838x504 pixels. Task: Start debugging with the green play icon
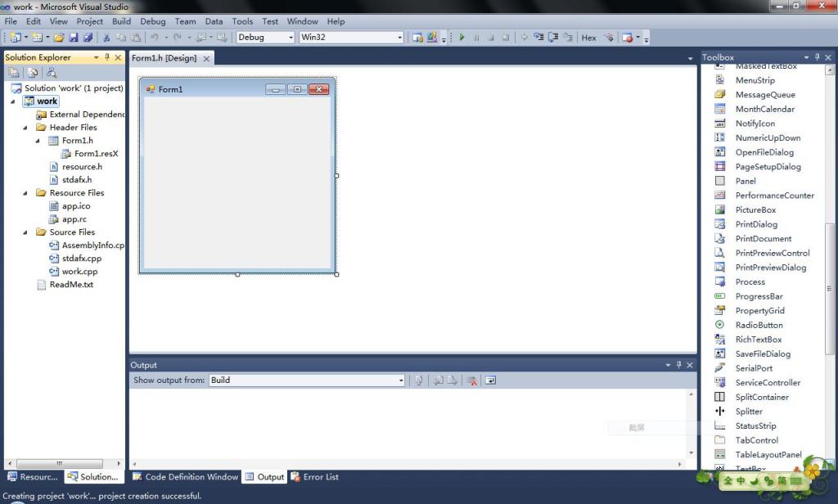[462, 38]
